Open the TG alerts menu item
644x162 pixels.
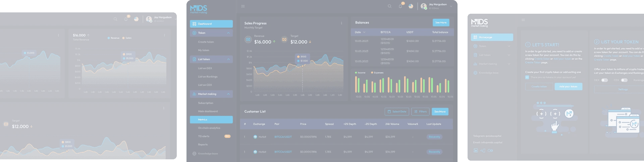click(x=204, y=136)
